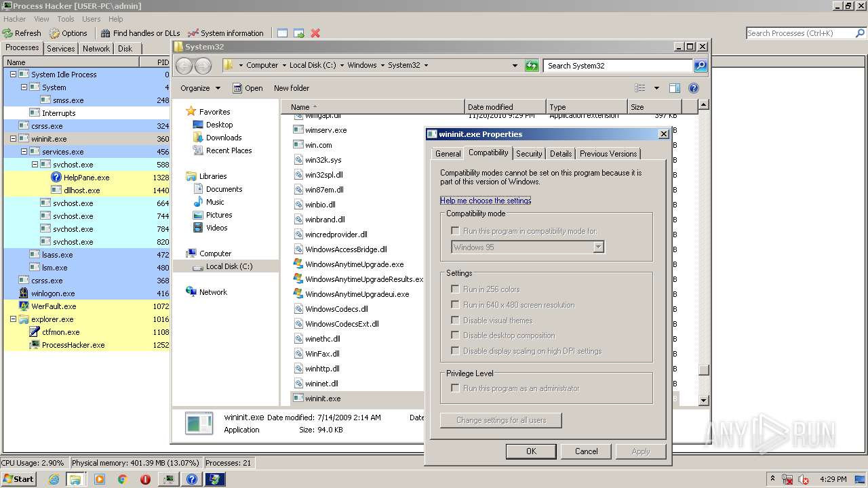Sort files by Date modified column
Screen dimensions: 868x488
tap(505, 107)
